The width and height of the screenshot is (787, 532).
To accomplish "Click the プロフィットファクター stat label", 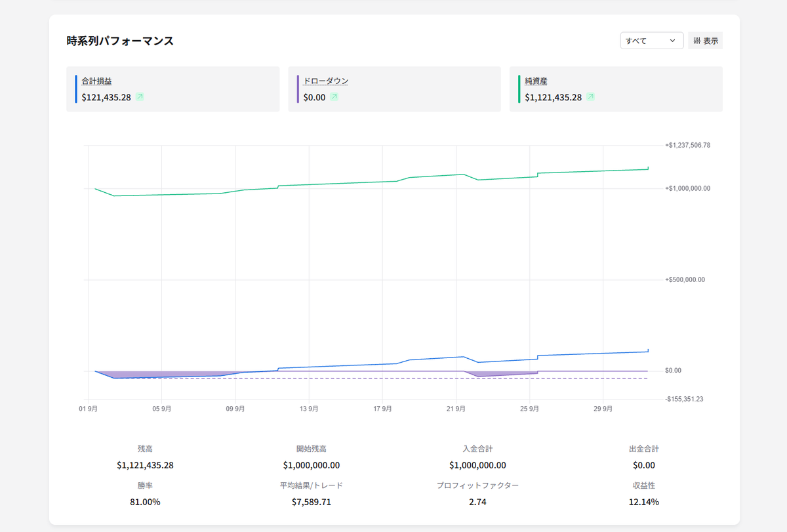I will (x=477, y=485).
